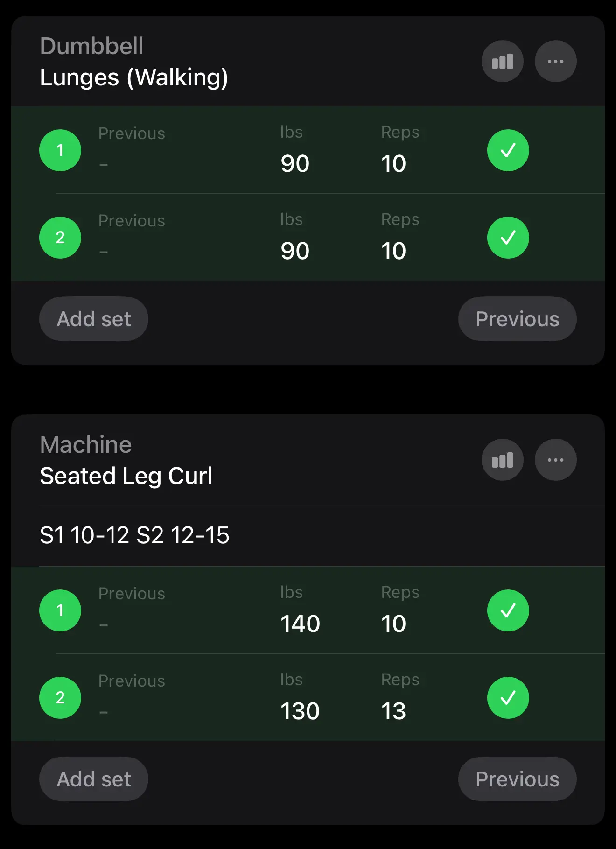
Task: Toggle completion of Leg Curl set 2
Action: (508, 698)
